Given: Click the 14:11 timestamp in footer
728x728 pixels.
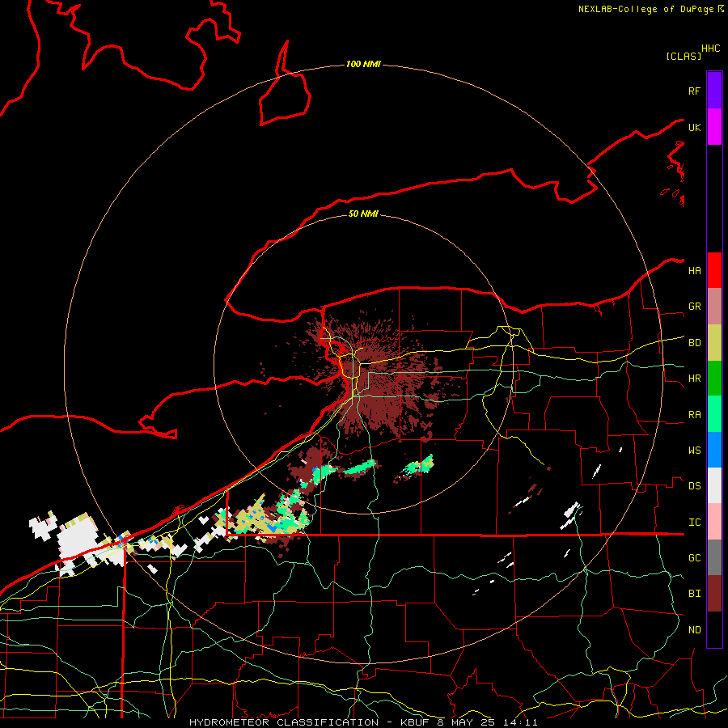Looking at the screenshot, I should pyautogui.click(x=522, y=722).
